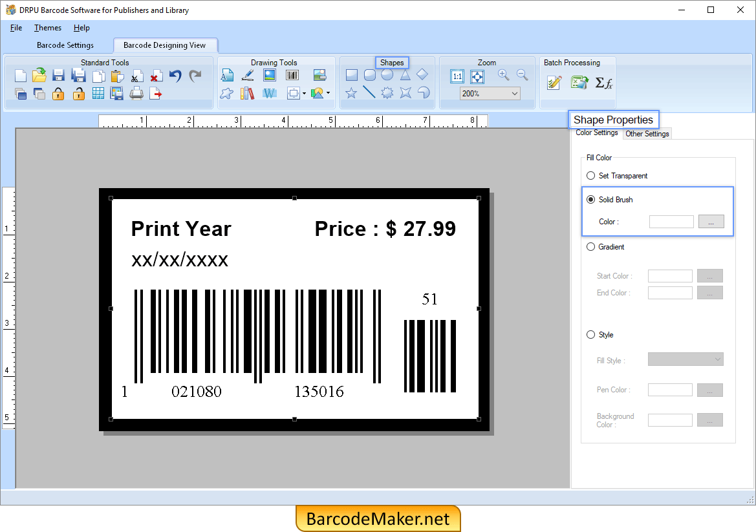756x532 pixels.
Task: Open the Themes menu
Action: click(48, 28)
